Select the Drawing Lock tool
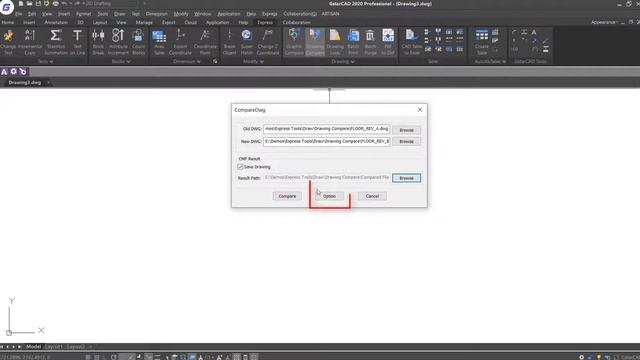Viewport: 640px width, 360px height. click(x=335, y=42)
